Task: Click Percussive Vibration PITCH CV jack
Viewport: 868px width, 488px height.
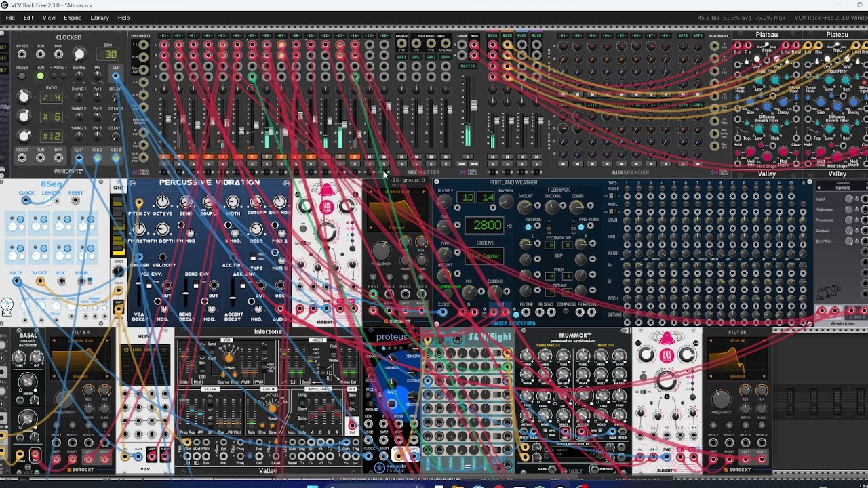Action: (x=139, y=202)
